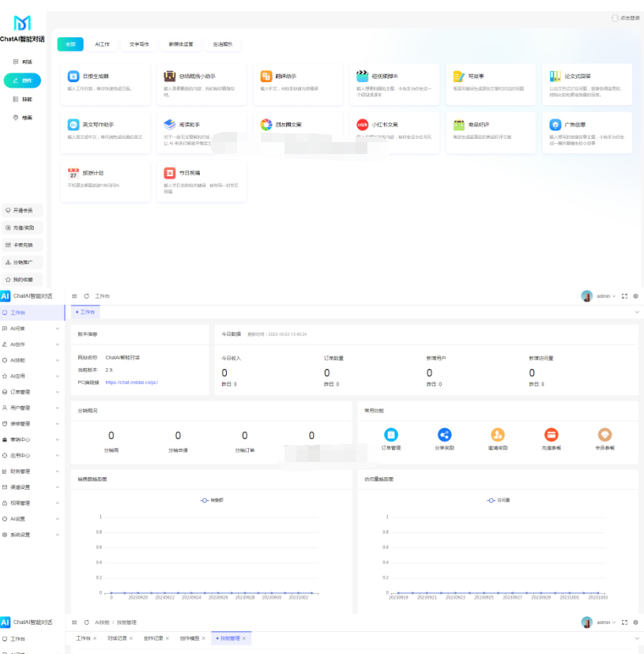644x654 pixels.
Task: Click the 分享奖励 quick function icon
Action: [x=445, y=434]
